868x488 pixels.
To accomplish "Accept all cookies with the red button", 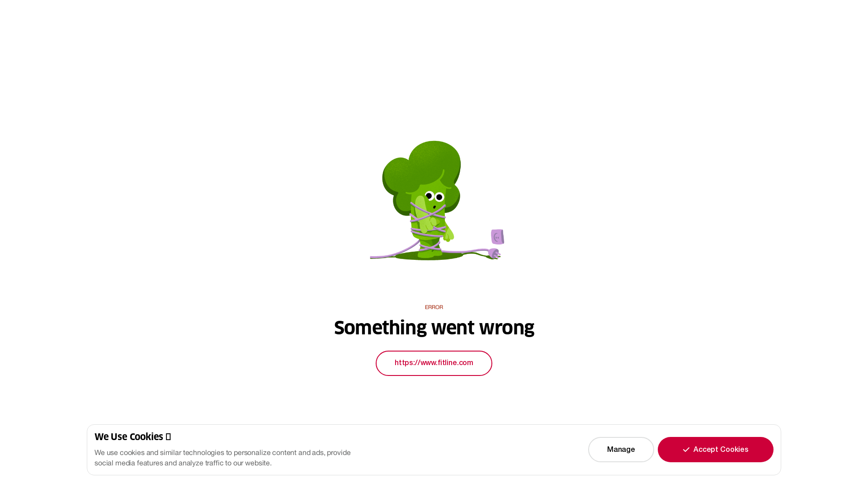I will (x=715, y=450).
